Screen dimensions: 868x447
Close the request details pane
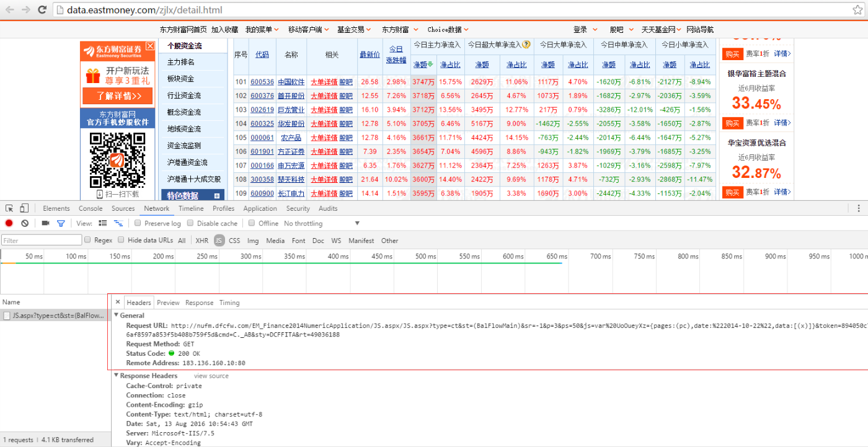(x=118, y=303)
